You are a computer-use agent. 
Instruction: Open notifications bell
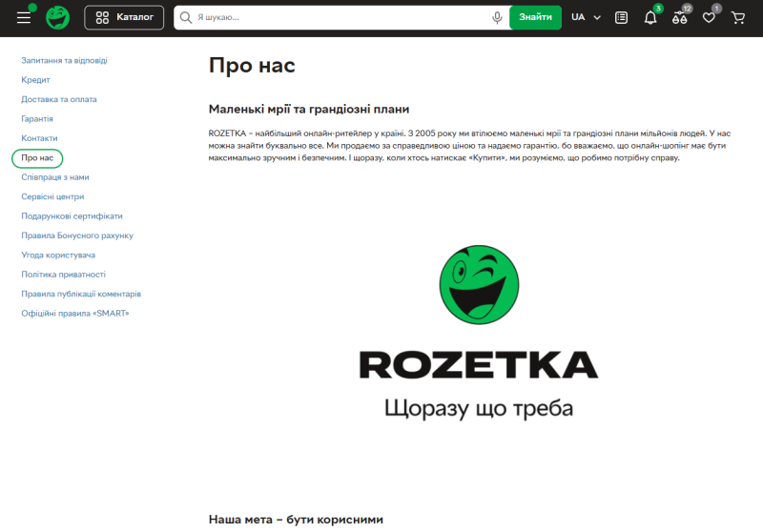point(650,17)
